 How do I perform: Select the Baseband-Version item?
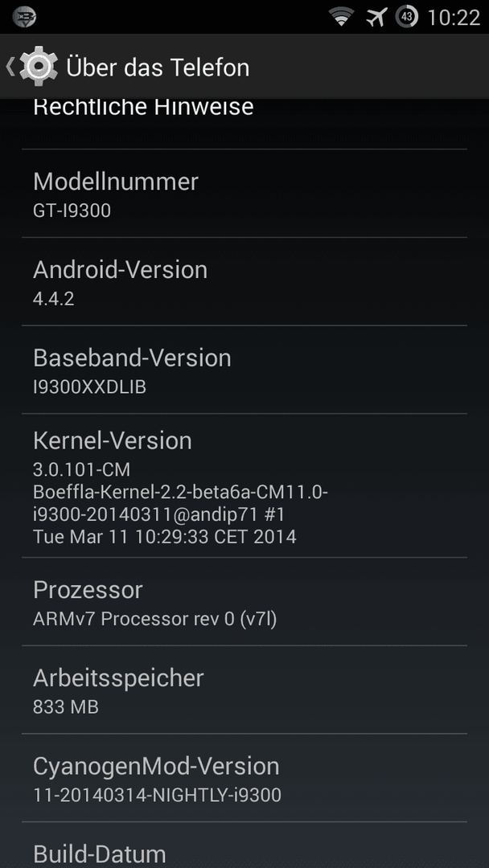pos(244,369)
